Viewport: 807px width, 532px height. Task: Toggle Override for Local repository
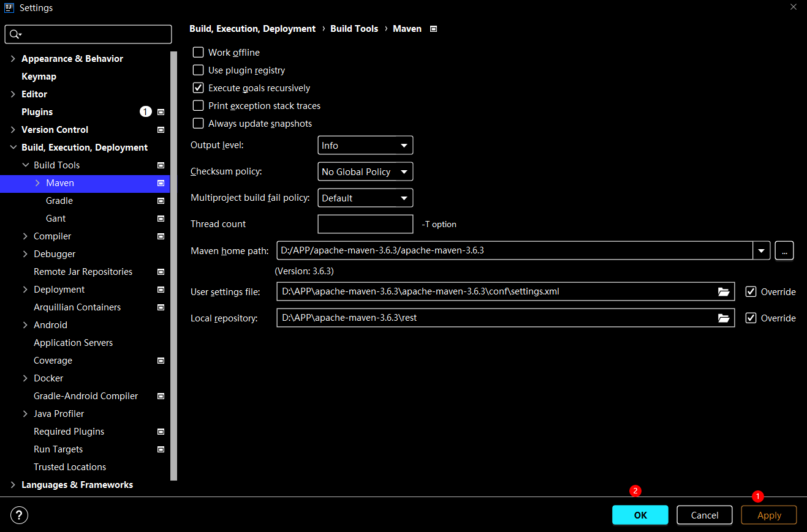(751, 318)
